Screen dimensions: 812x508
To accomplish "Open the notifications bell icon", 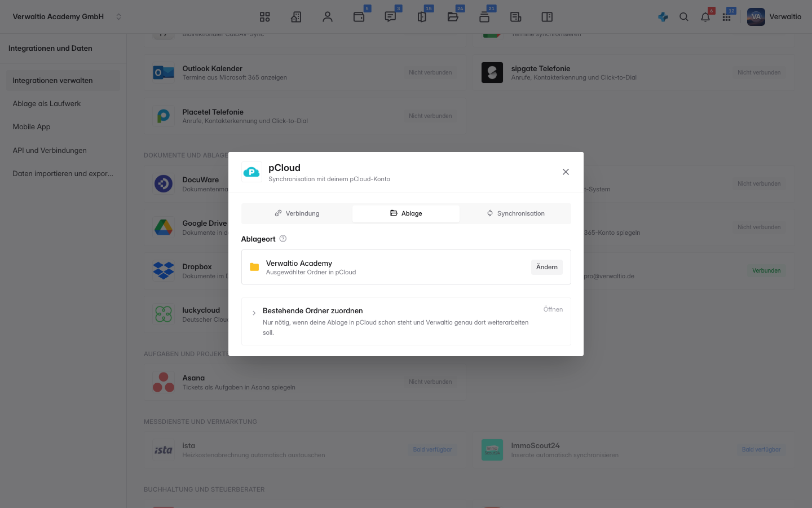I will click(705, 17).
